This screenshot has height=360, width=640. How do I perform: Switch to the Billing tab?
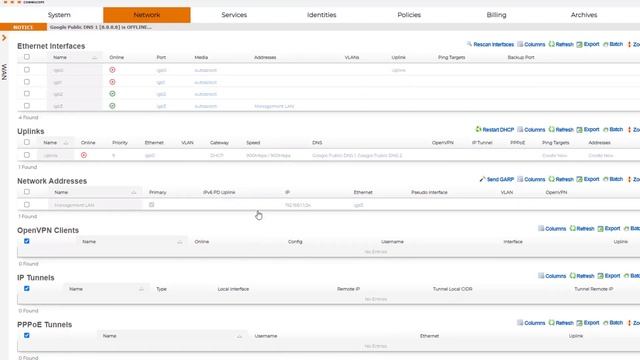point(496,15)
